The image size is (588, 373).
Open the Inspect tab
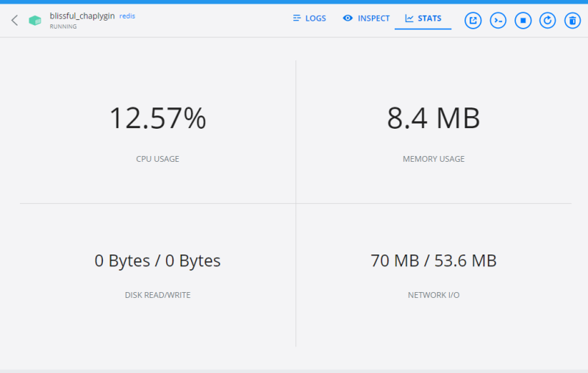366,18
